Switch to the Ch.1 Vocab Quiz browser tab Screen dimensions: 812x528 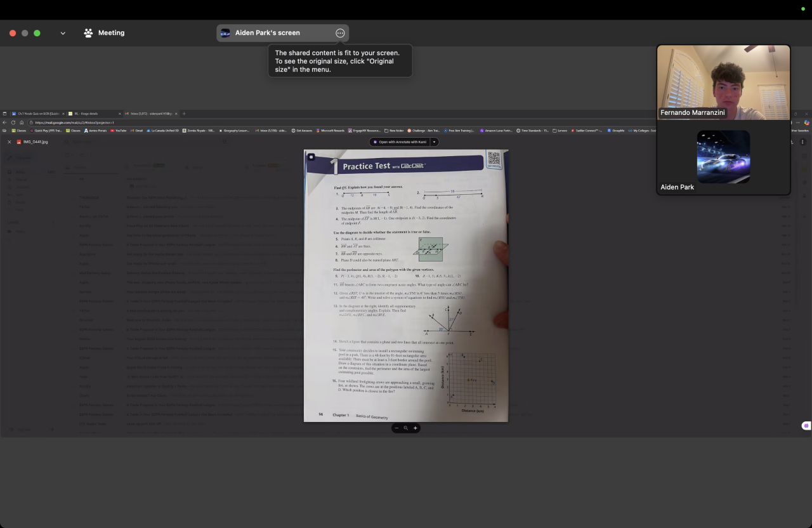pyautogui.click(x=38, y=114)
